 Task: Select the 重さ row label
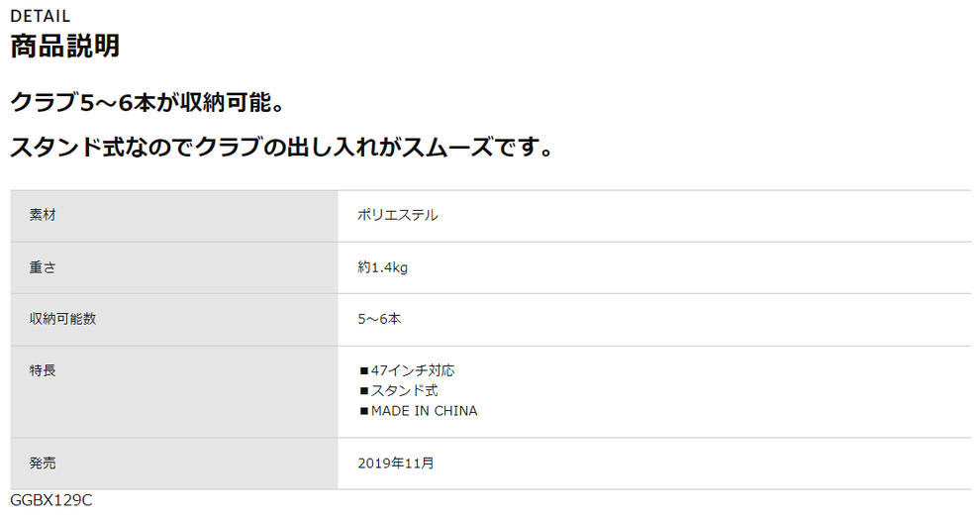[x=43, y=267]
